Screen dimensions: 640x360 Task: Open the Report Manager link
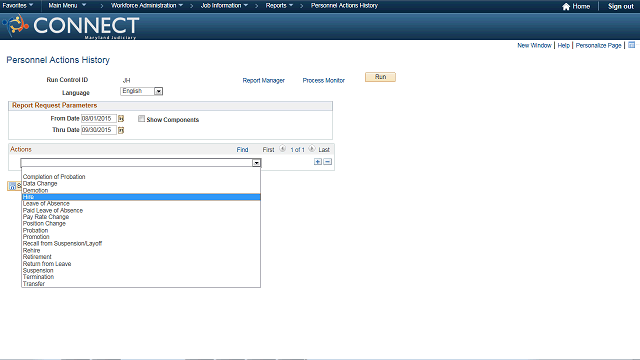click(263, 80)
